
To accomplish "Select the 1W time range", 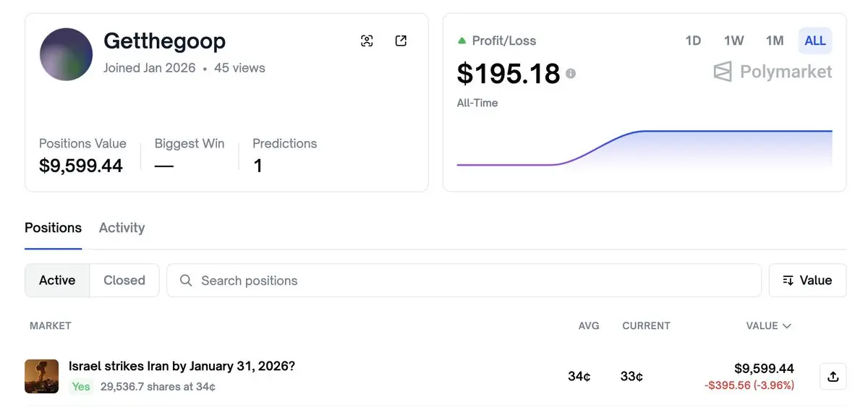I will click(x=733, y=40).
